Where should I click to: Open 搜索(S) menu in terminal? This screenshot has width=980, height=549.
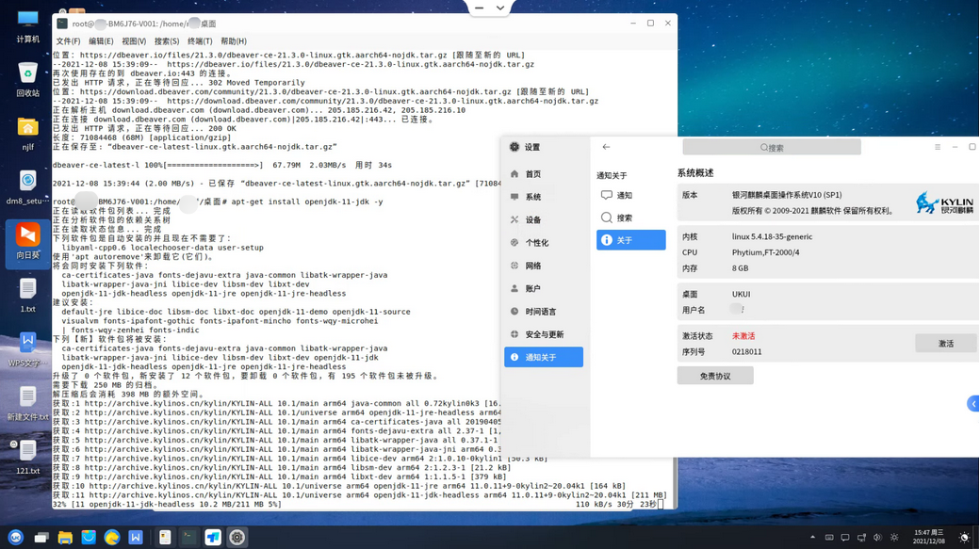(x=167, y=41)
